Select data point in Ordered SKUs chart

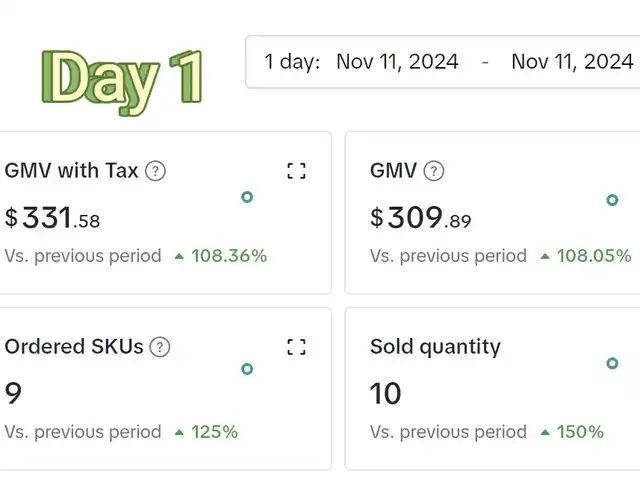(247, 369)
